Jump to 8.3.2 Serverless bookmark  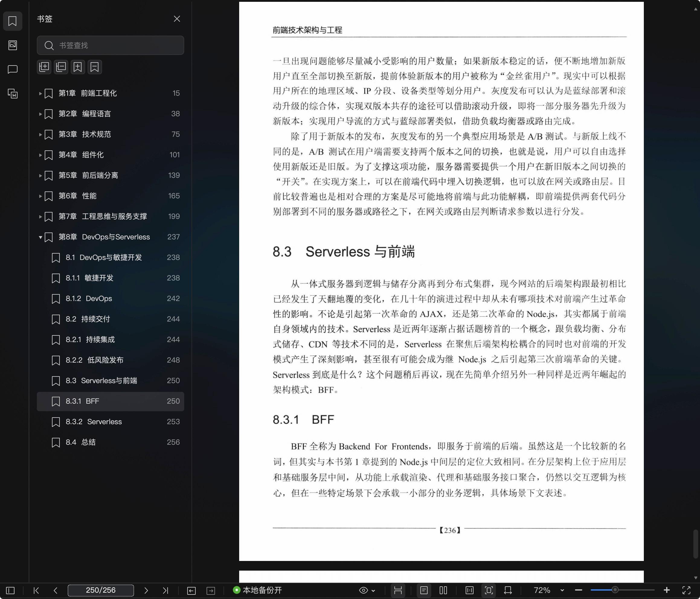(111, 422)
